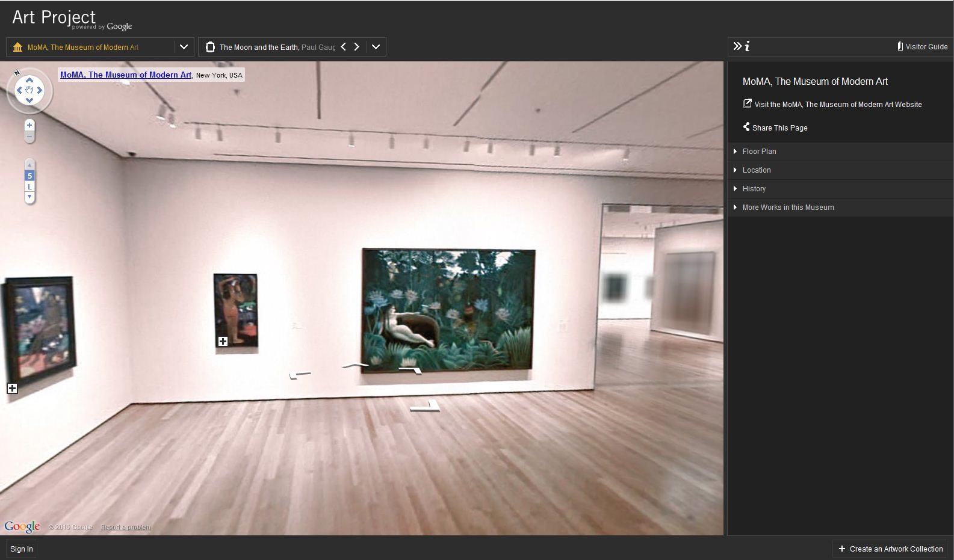Zoom out with the minus button
This screenshot has height=560, width=954.
29,137
